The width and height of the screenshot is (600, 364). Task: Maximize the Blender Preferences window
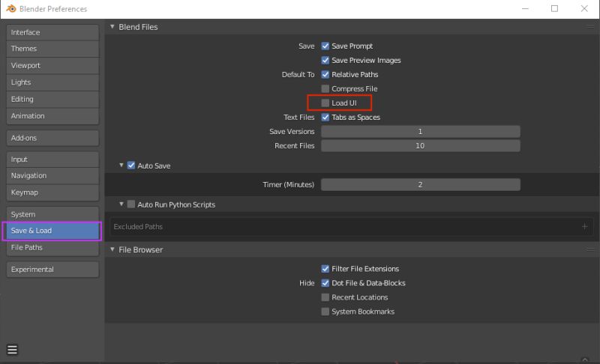(554, 8)
